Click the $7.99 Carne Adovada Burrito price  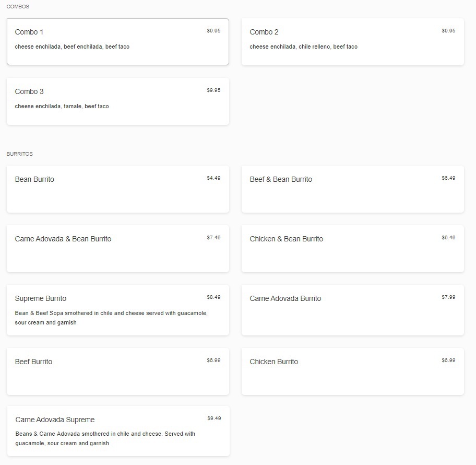click(x=448, y=297)
